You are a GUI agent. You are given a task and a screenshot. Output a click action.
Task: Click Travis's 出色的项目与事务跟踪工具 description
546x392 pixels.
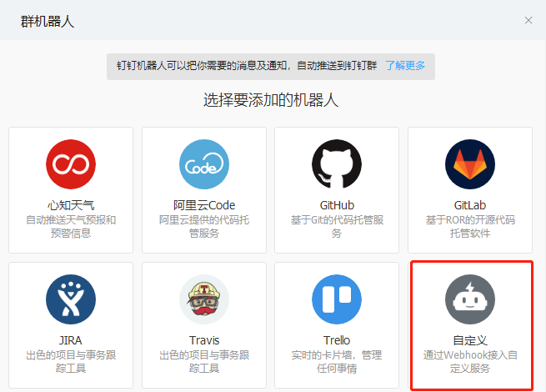204,362
